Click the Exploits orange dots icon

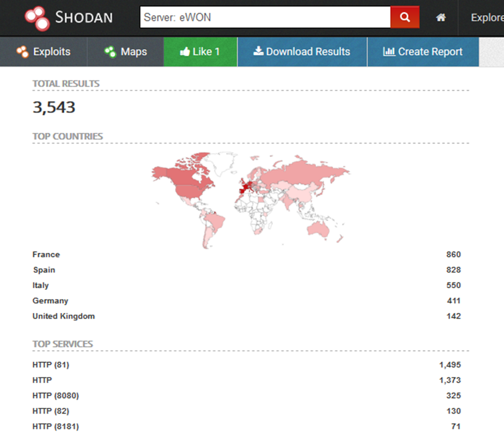click(x=23, y=52)
